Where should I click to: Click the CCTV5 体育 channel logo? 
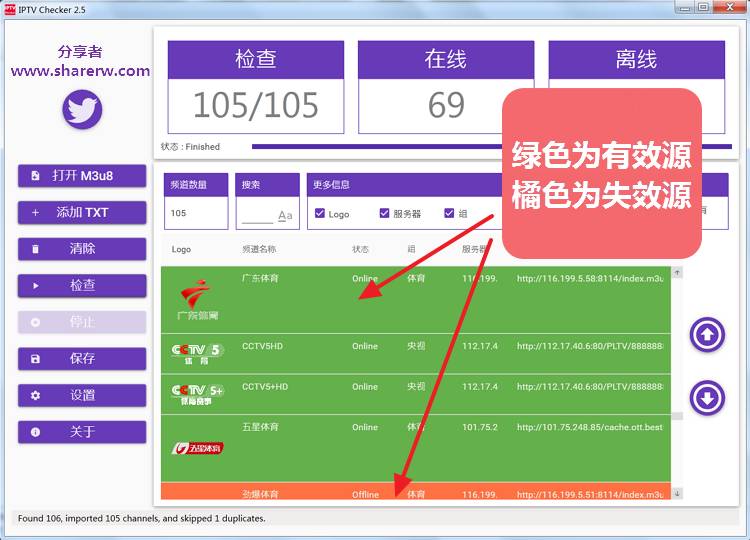coord(197,353)
